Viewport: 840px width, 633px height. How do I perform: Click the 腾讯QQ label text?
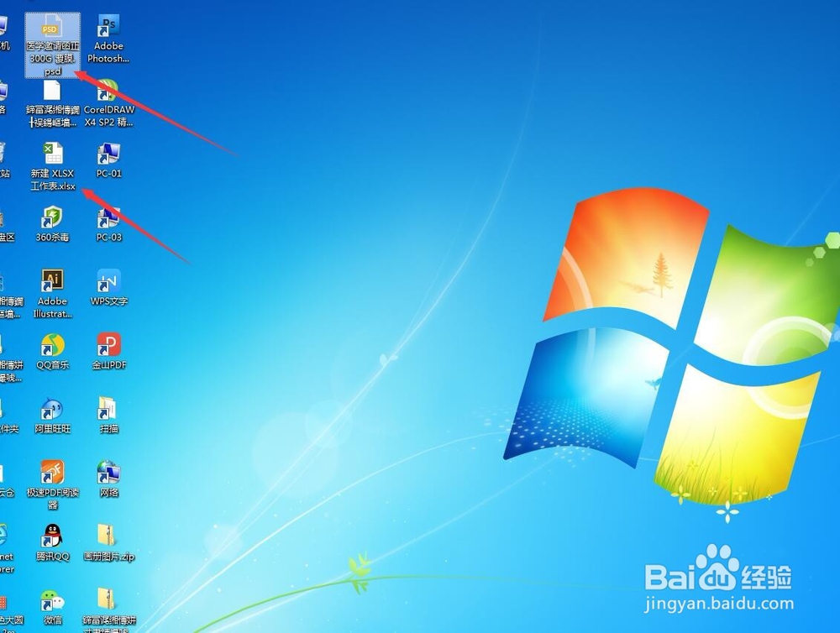click(52, 556)
